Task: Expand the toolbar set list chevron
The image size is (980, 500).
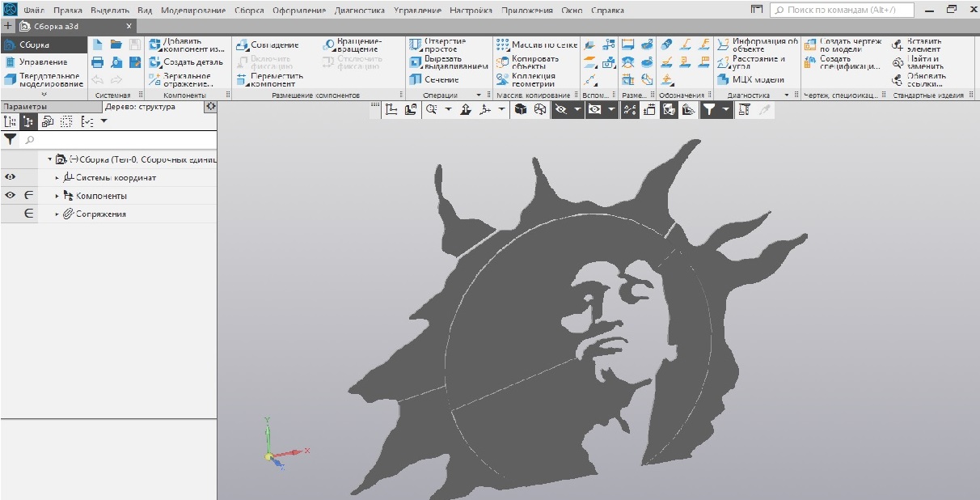Action: (44, 95)
